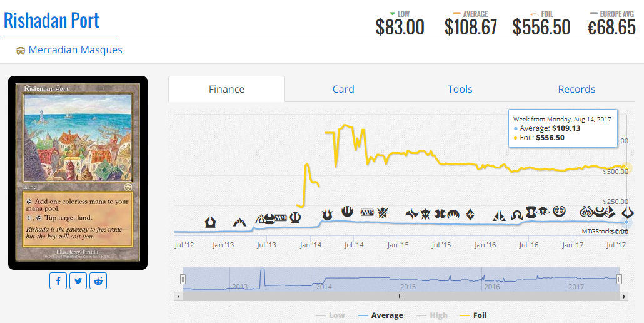Click the last Foil data point
Screen dimensions: 644x323
click(x=626, y=167)
